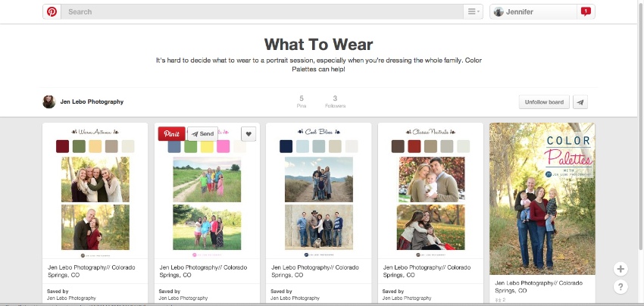
Task: View the 3 Followers count
Action: click(x=335, y=101)
